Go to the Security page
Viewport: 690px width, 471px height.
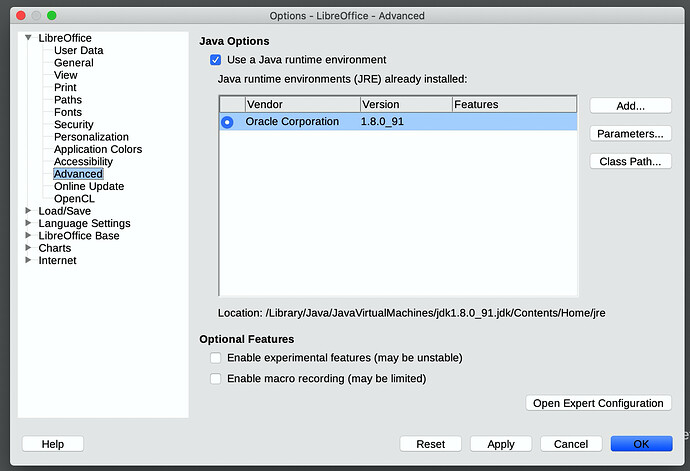tap(73, 124)
